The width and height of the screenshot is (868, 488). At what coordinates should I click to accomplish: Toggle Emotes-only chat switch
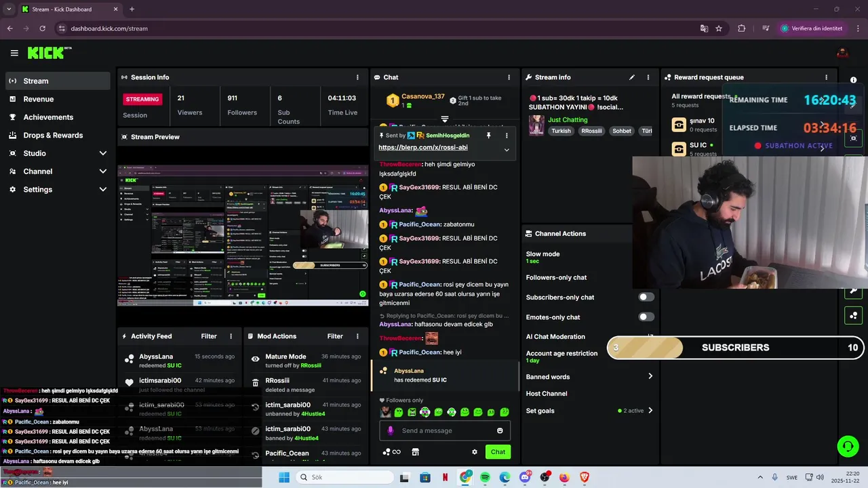[x=646, y=317]
